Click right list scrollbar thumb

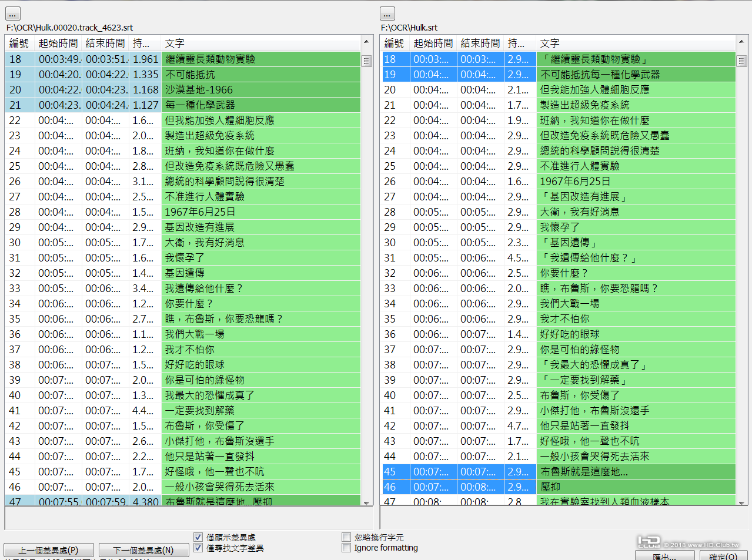tap(741, 61)
